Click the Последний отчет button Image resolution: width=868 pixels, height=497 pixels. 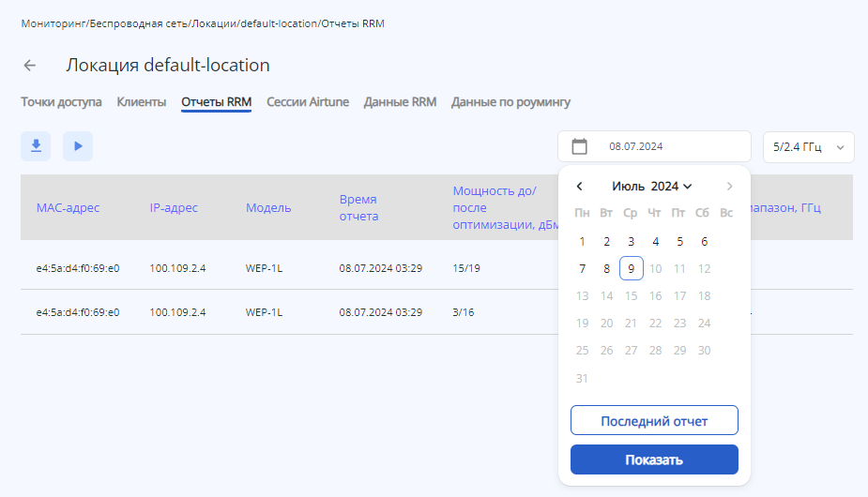654,421
